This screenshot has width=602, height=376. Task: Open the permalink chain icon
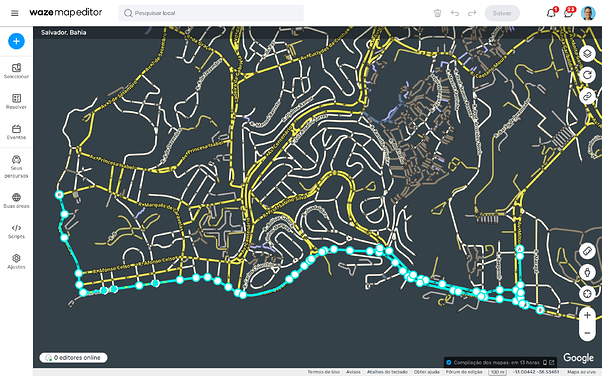[587, 96]
